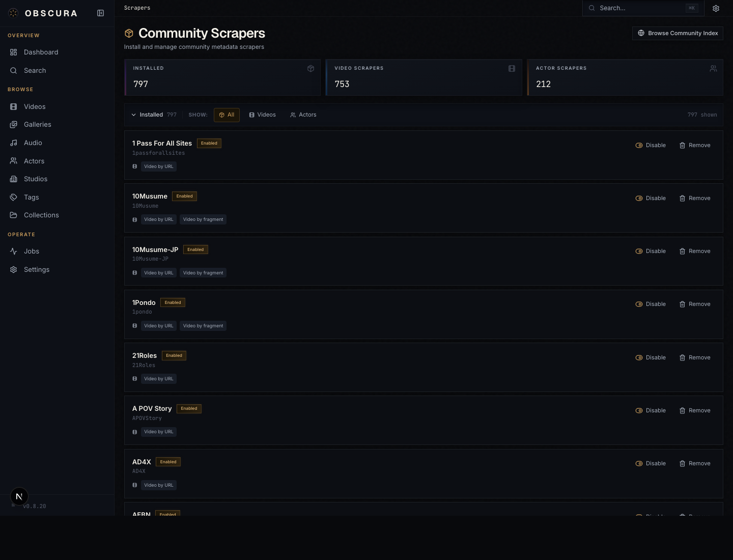Click film icon in 1 Pass For All Sites row
This screenshot has width=733, height=560.
(135, 166)
